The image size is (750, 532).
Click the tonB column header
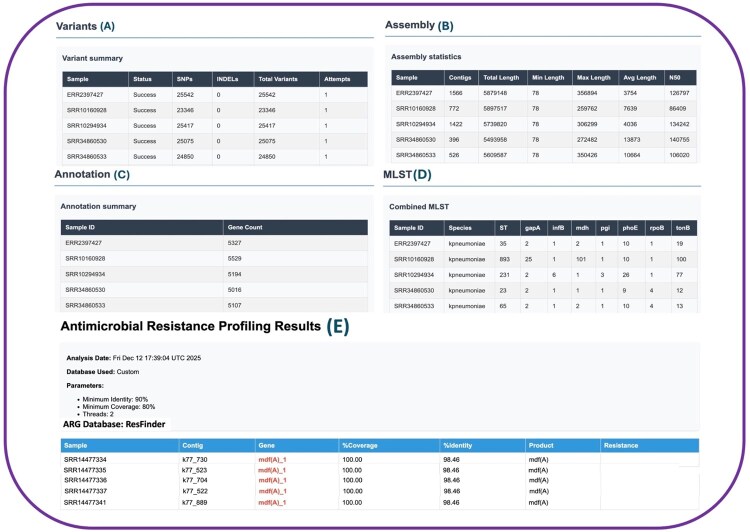684,228
